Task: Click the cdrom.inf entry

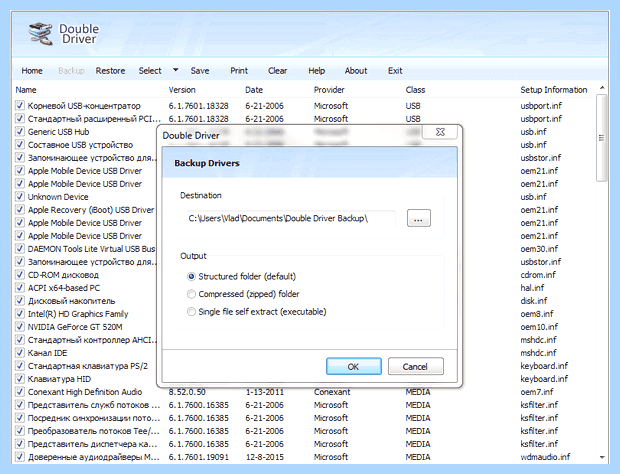Action: tap(538, 275)
